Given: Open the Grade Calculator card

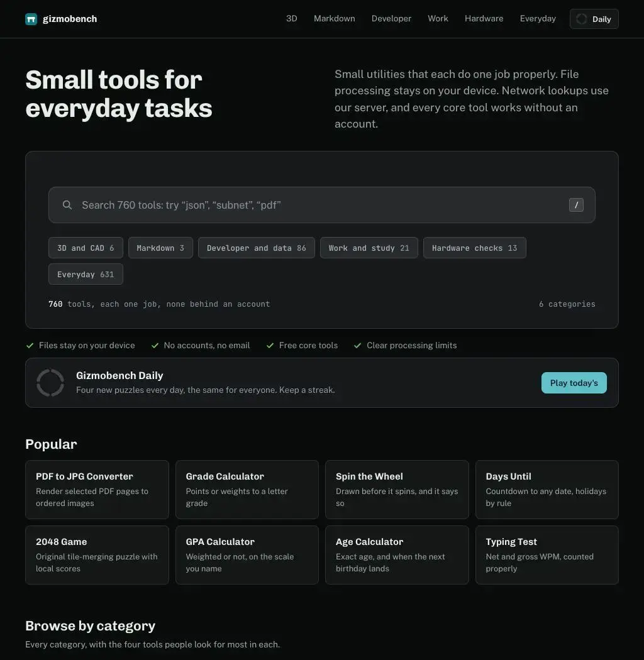Looking at the screenshot, I should (247, 490).
